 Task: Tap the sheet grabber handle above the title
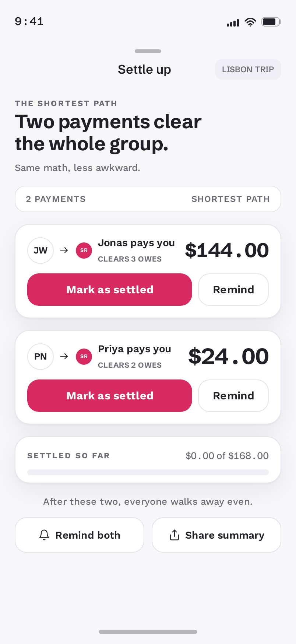[148, 51]
